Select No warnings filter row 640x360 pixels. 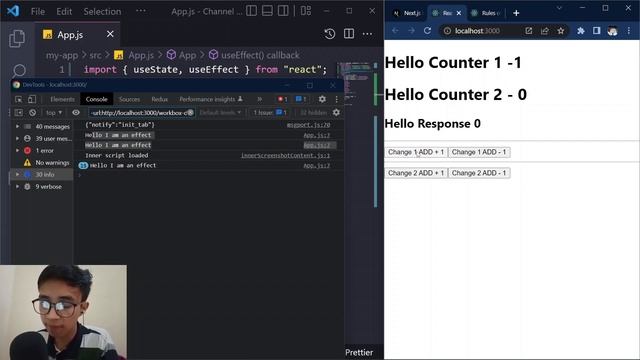click(43, 162)
